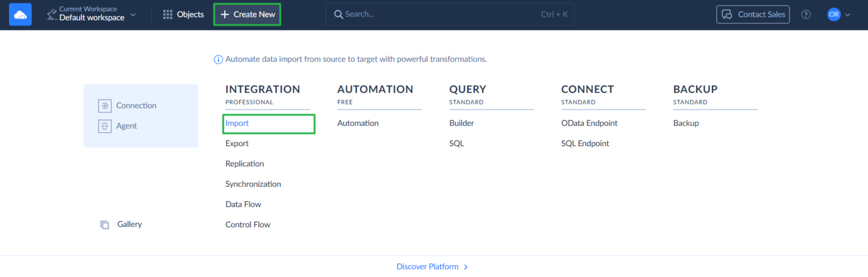Click the Discover Platform arrow
This screenshot has width=868, height=277.
pos(466,267)
